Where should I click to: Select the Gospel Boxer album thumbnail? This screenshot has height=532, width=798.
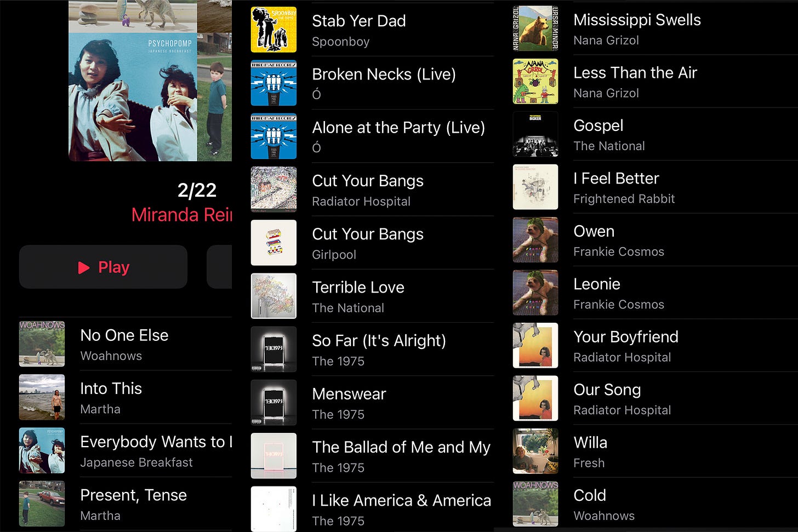coord(535,134)
